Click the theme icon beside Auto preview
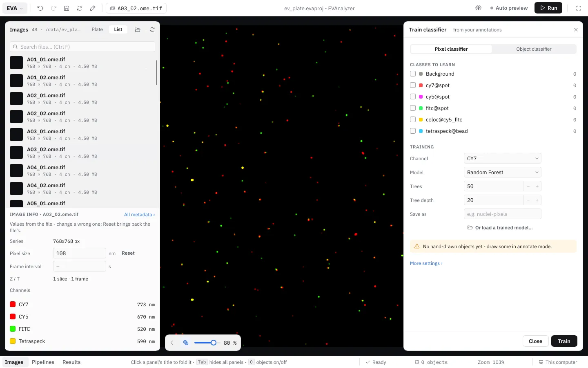 coord(479,8)
